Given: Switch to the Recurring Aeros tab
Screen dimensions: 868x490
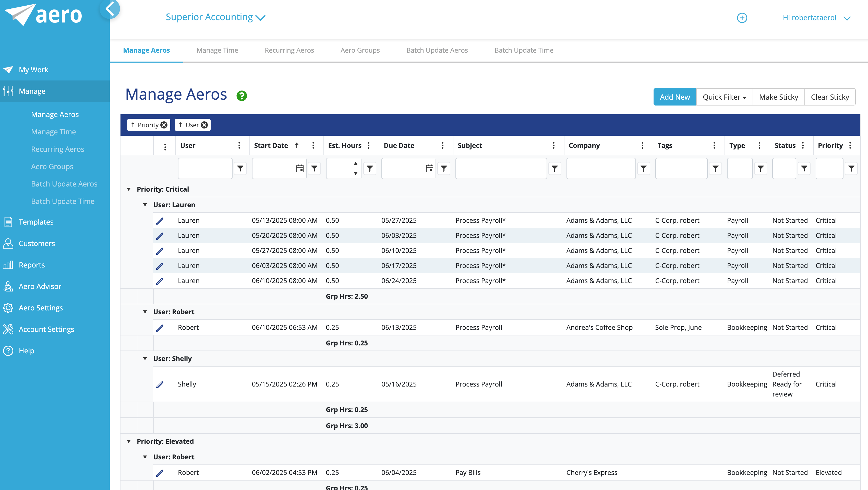Looking at the screenshot, I should click(x=289, y=50).
